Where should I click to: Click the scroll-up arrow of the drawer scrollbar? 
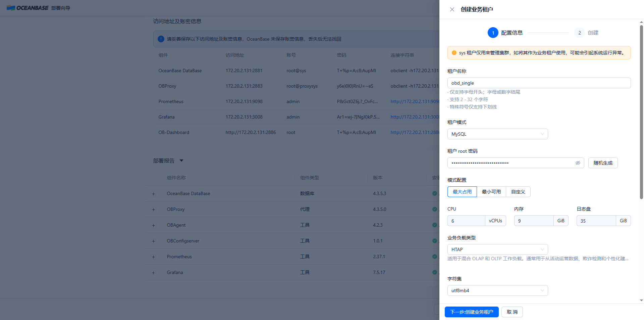click(x=641, y=22)
